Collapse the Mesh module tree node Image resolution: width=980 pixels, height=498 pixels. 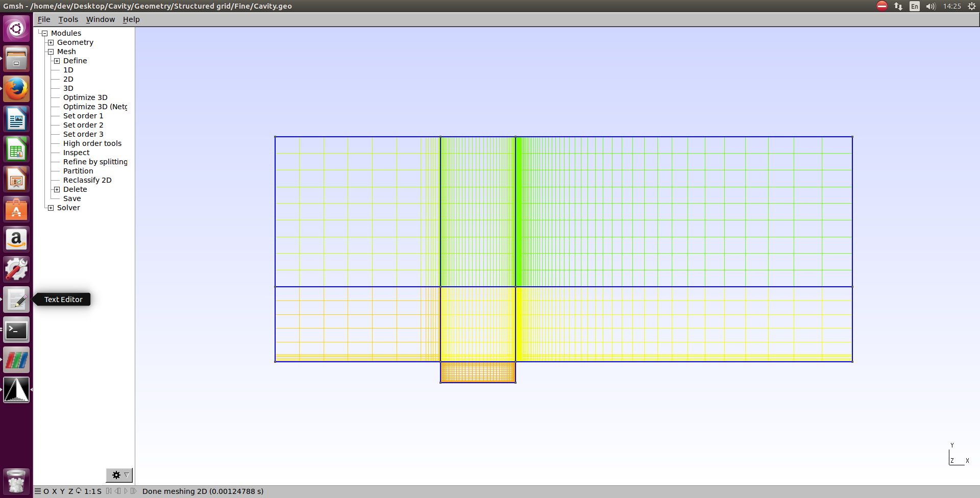pyautogui.click(x=51, y=52)
